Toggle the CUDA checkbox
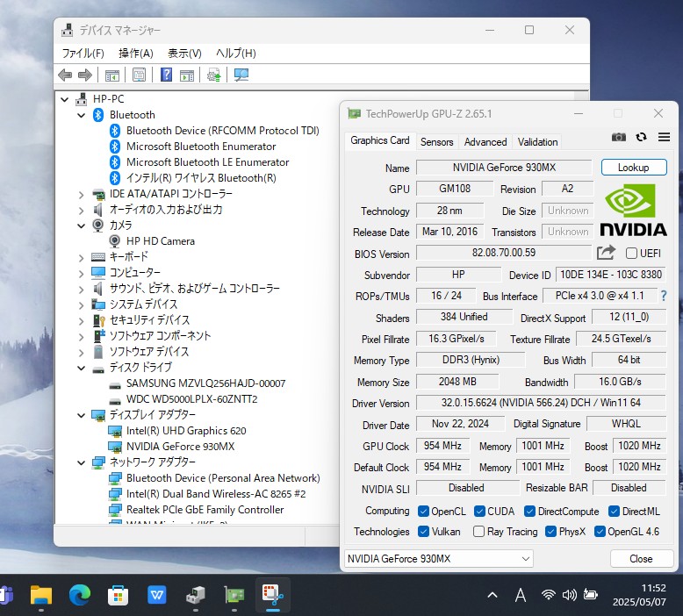 click(x=479, y=511)
